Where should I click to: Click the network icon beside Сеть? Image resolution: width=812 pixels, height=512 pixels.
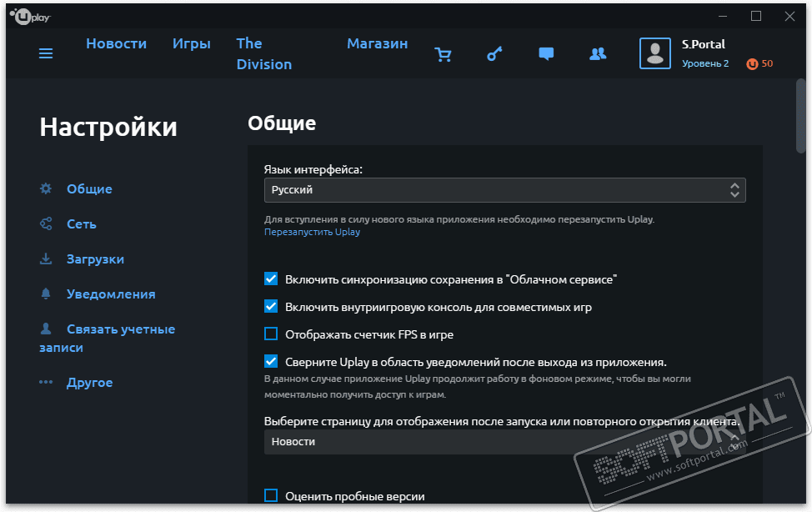[46, 223]
